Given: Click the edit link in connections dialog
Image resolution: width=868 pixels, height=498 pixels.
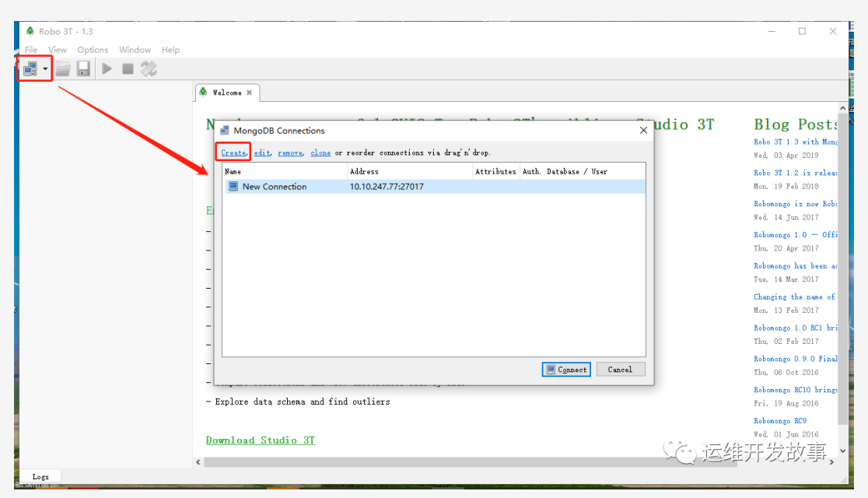Looking at the screenshot, I should pyautogui.click(x=262, y=153).
